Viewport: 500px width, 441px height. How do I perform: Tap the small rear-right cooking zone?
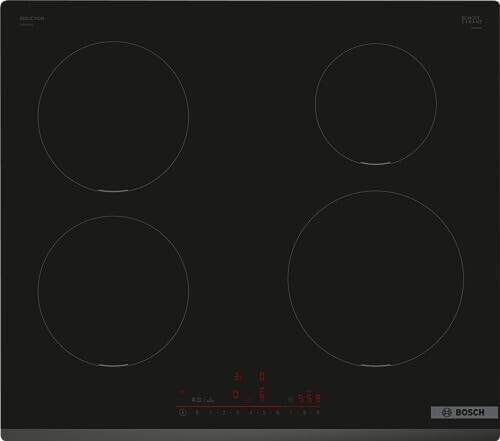(x=376, y=104)
